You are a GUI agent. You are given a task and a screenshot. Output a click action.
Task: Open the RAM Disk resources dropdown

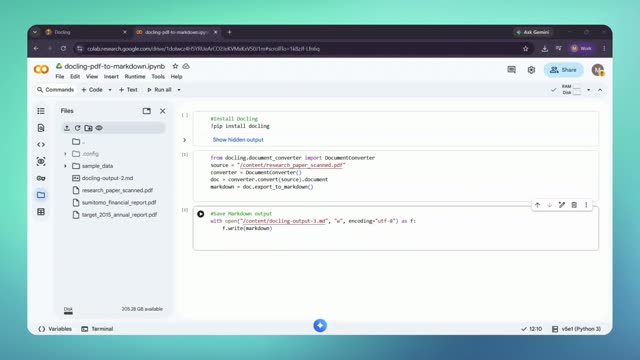(x=589, y=90)
